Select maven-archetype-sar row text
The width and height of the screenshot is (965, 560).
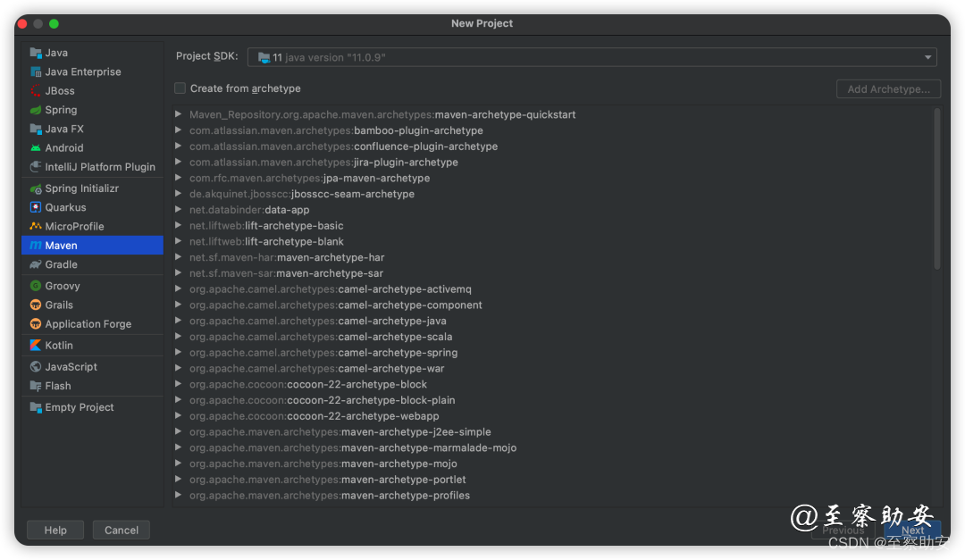[x=286, y=273]
